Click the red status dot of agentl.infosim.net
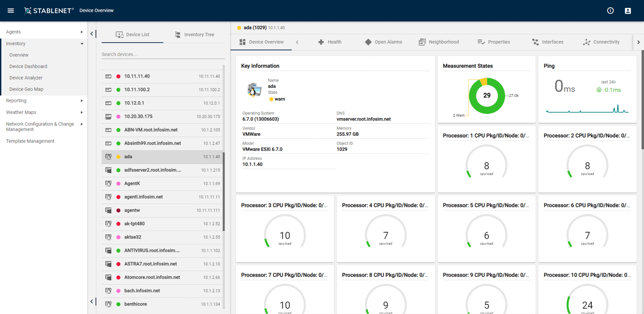The height and width of the screenshot is (314, 644). [118, 197]
